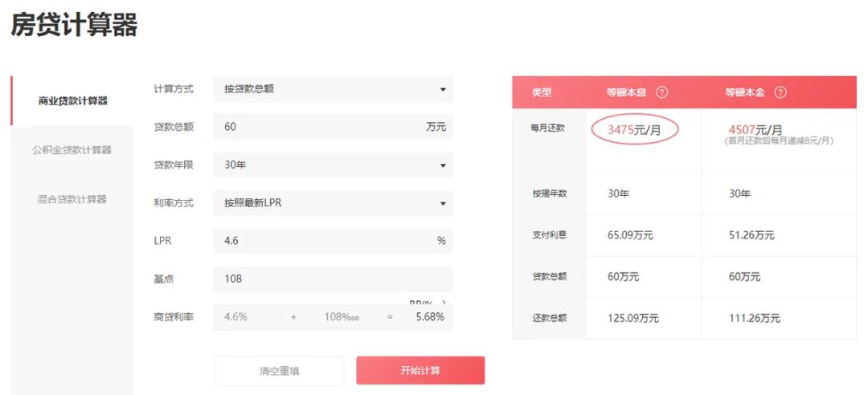Screen dimensions: 868x395
Task: Click the 125.09万元 total repayment cell
Action: tap(633, 318)
